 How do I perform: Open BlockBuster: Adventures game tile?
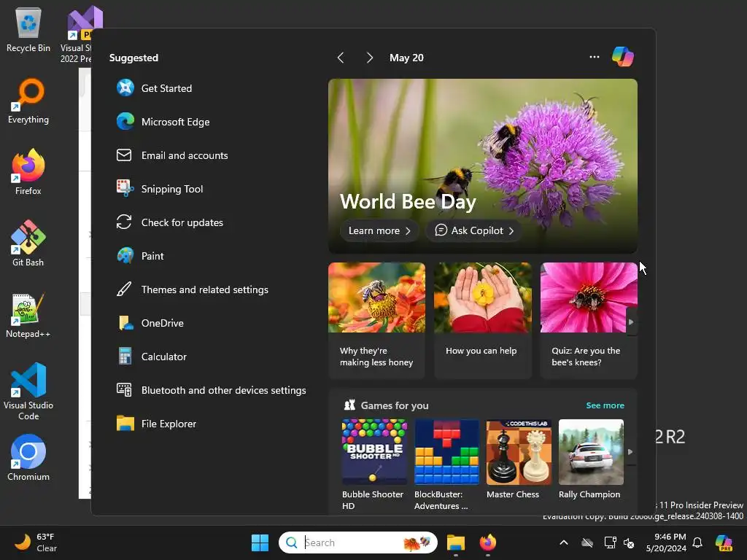446,464
